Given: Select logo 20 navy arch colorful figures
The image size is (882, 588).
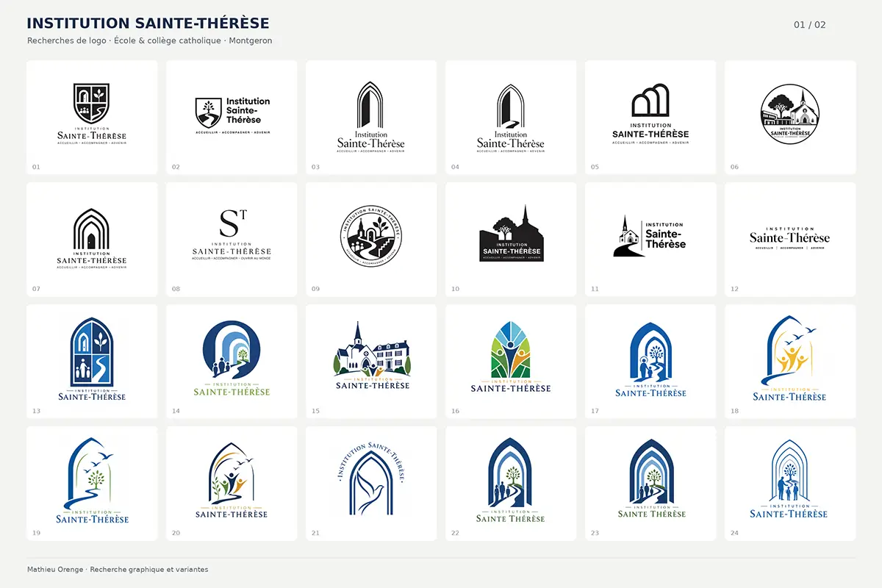Looking at the screenshot, I should [232, 484].
